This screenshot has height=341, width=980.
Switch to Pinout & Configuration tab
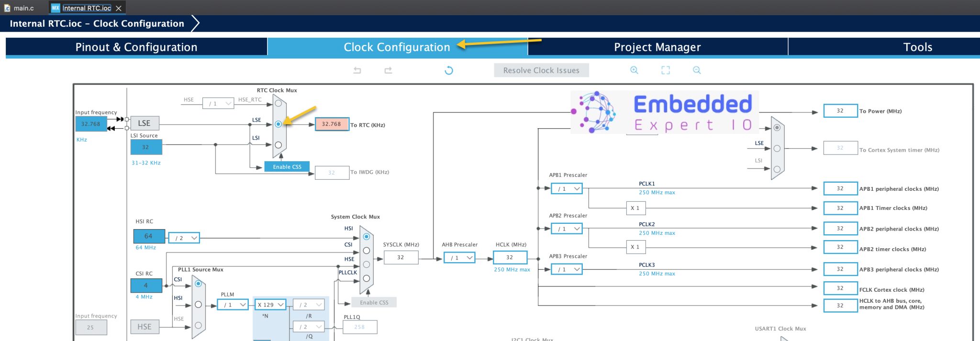[136, 47]
